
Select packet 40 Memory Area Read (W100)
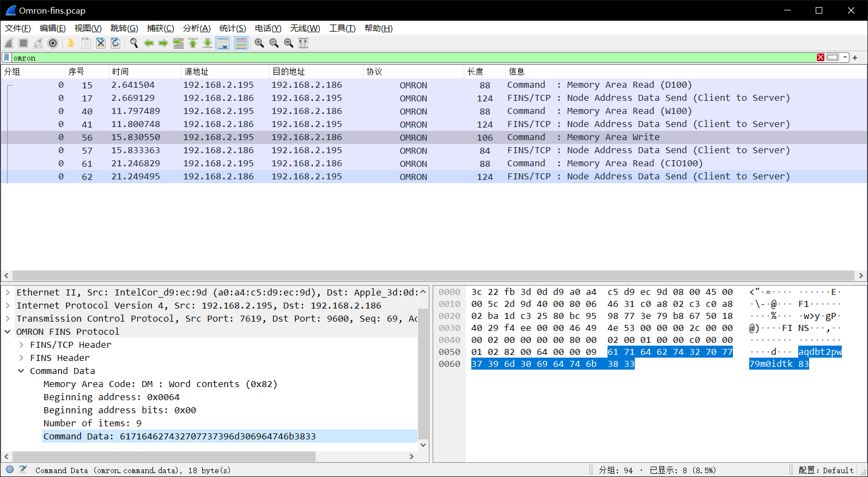click(434, 111)
